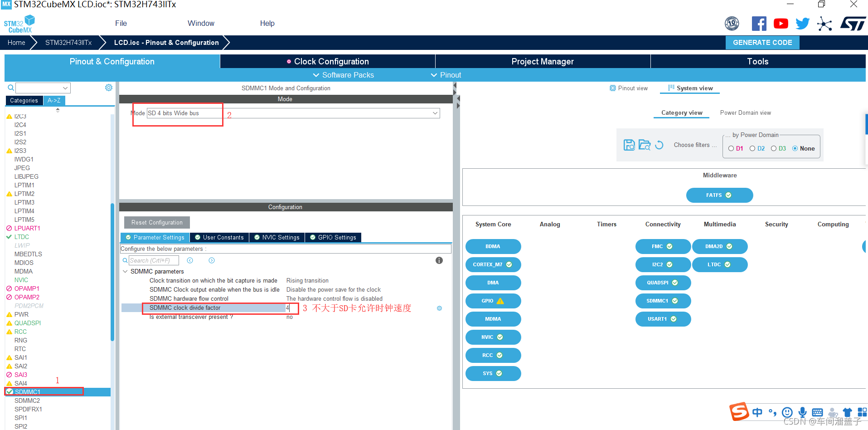Select the D3 power domain radio
The width and height of the screenshot is (868, 430).
pyautogui.click(x=774, y=148)
